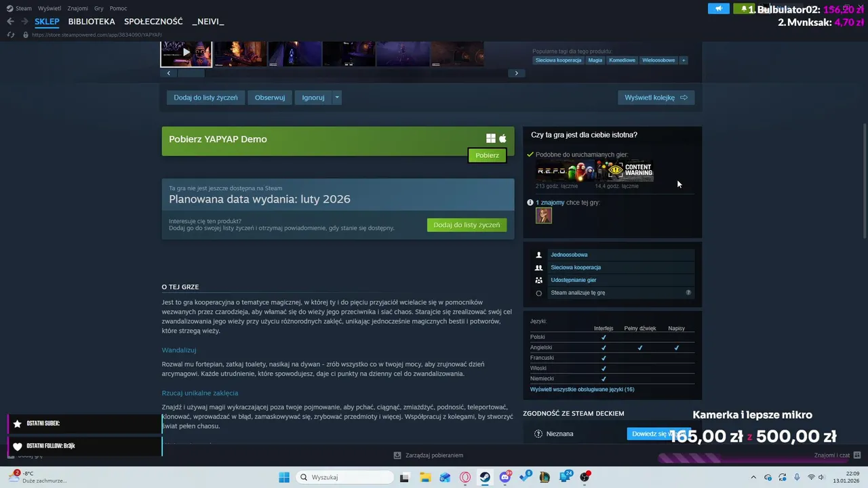The image size is (868, 488).
Task: Show hidden system tray icons
Action: click(753, 477)
